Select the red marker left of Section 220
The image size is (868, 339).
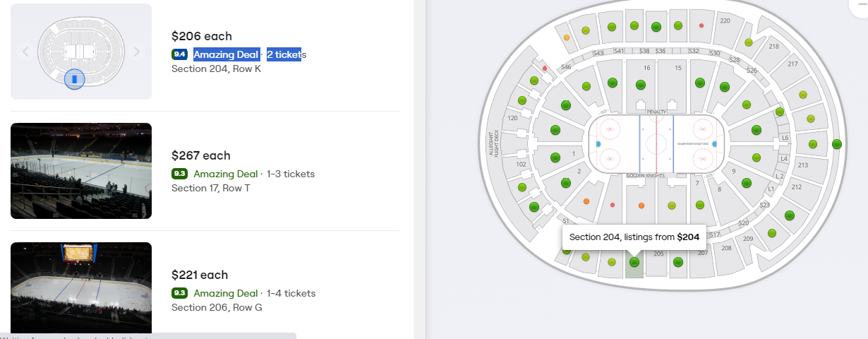(701, 25)
